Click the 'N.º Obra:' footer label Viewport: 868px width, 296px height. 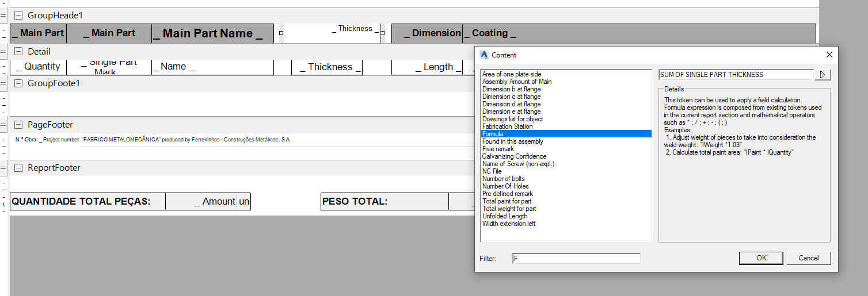click(x=26, y=140)
